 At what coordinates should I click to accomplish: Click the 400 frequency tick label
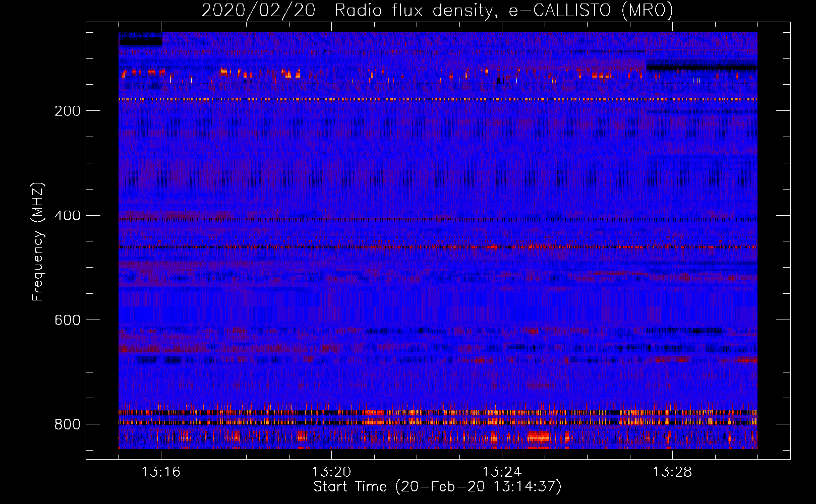tap(68, 216)
